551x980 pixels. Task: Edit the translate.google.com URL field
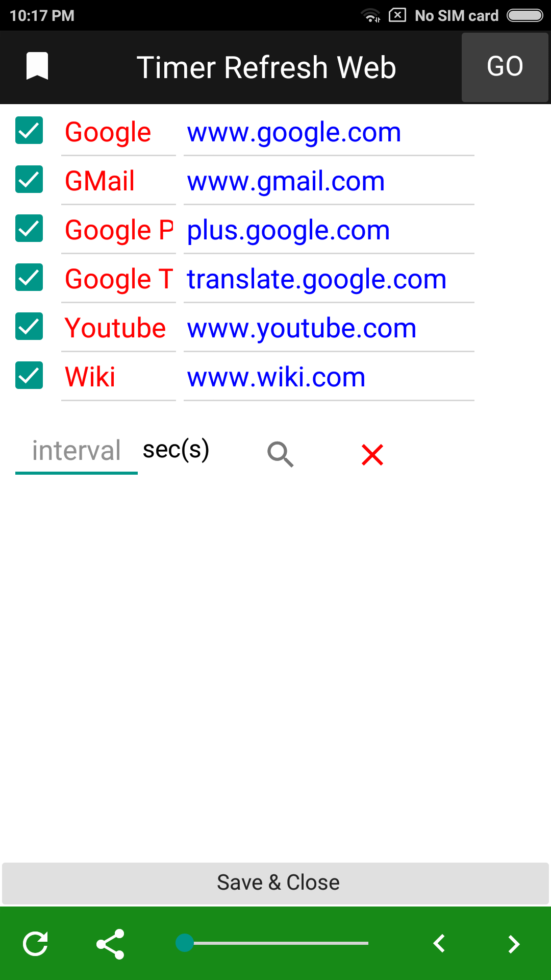tap(329, 280)
